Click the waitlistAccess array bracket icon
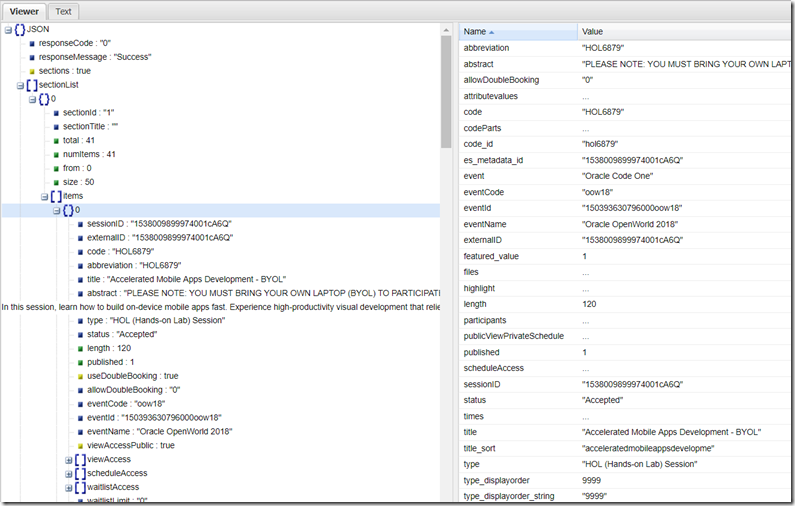The height and width of the screenshot is (506, 795). (x=80, y=487)
